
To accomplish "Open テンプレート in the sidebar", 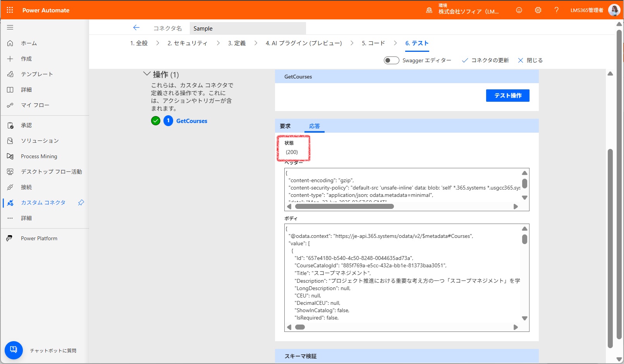I will pos(37,74).
